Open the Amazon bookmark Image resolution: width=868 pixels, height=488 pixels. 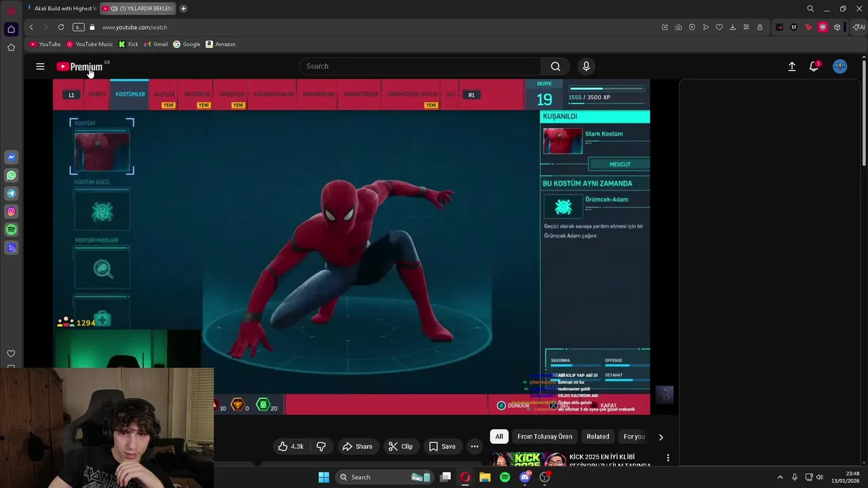pos(220,44)
